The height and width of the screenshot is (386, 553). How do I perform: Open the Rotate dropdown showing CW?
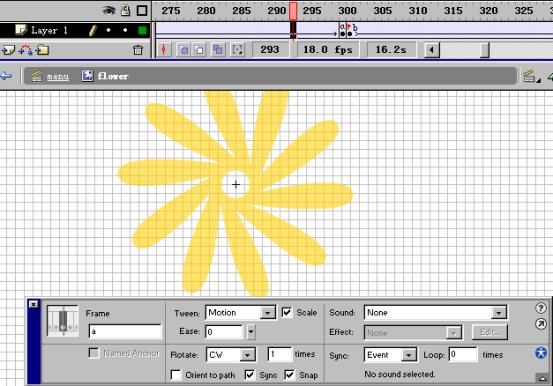coord(231,355)
